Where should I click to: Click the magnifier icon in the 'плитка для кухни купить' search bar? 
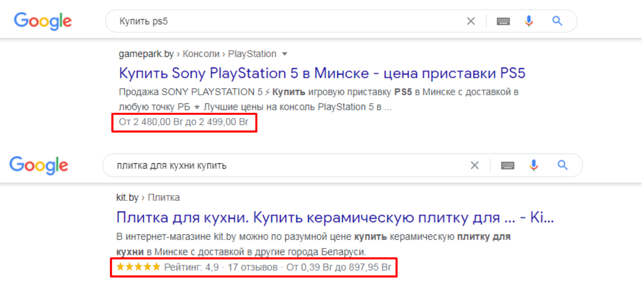point(562,165)
